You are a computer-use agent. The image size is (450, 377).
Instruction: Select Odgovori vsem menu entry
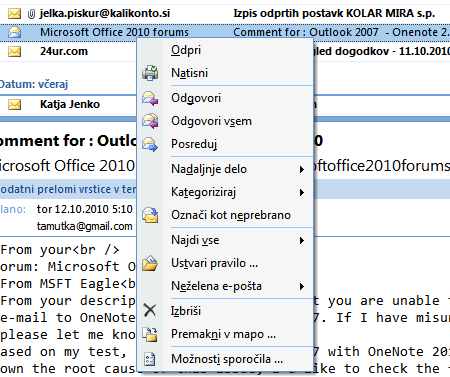tap(225, 121)
